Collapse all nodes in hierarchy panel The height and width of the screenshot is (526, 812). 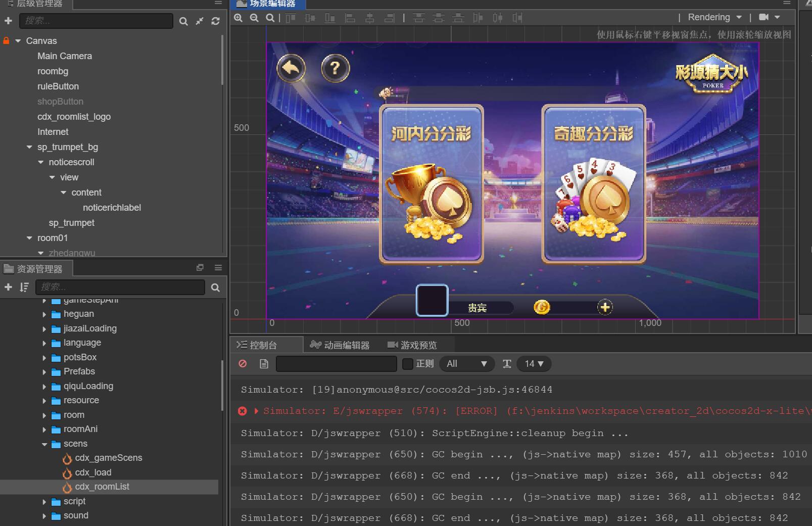(200, 21)
